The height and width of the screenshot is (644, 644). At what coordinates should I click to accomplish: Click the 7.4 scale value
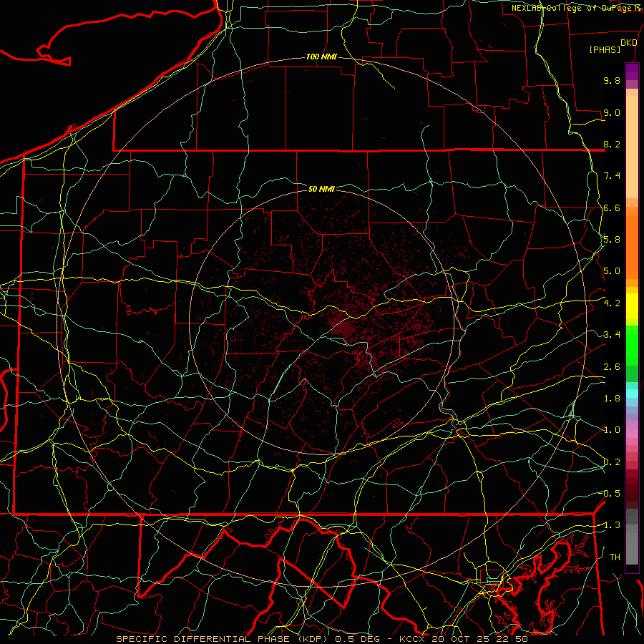(612, 176)
